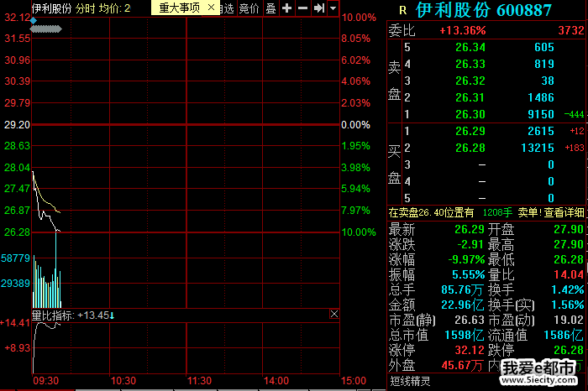Click the 量比 value 14.04
The height and width of the screenshot is (391, 588).
[x=569, y=274]
